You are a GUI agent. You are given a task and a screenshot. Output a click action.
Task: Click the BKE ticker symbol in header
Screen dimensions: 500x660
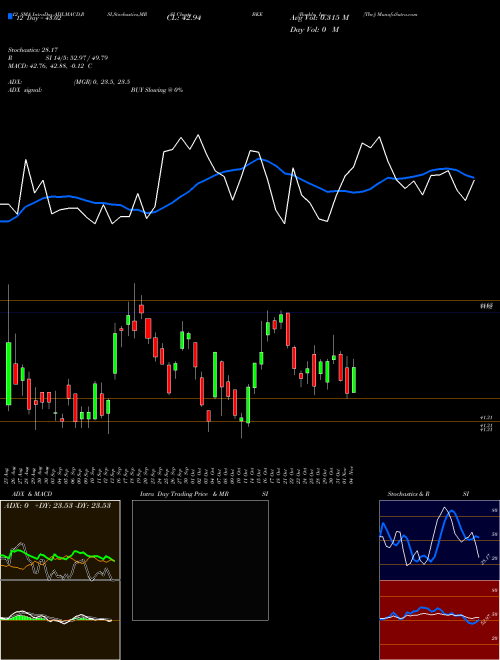point(257,14)
